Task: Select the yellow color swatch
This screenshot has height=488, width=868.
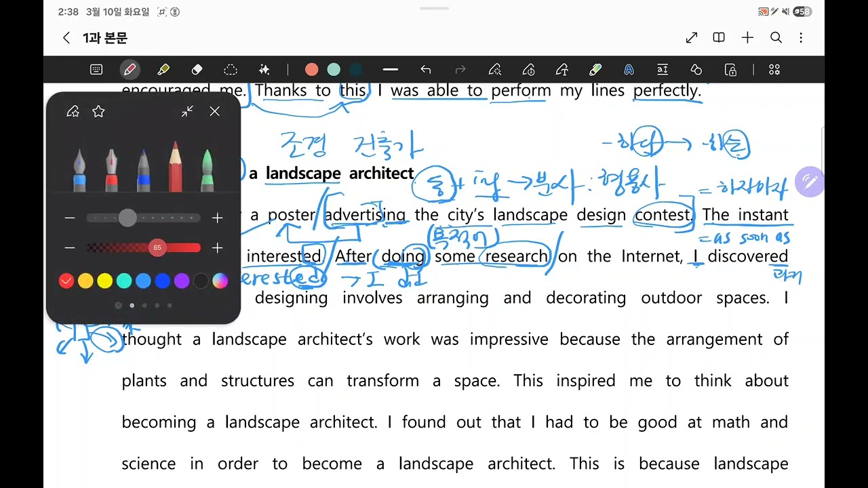Action: coord(104,281)
